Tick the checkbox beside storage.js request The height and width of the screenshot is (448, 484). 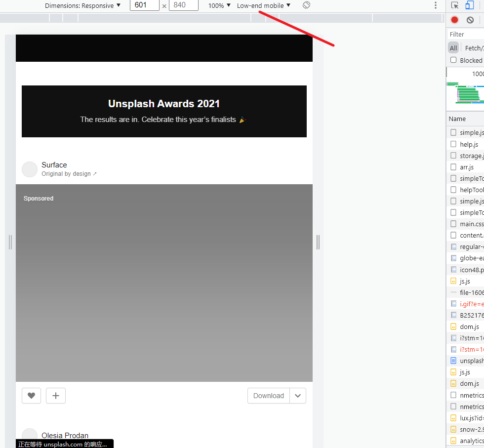coord(453,156)
